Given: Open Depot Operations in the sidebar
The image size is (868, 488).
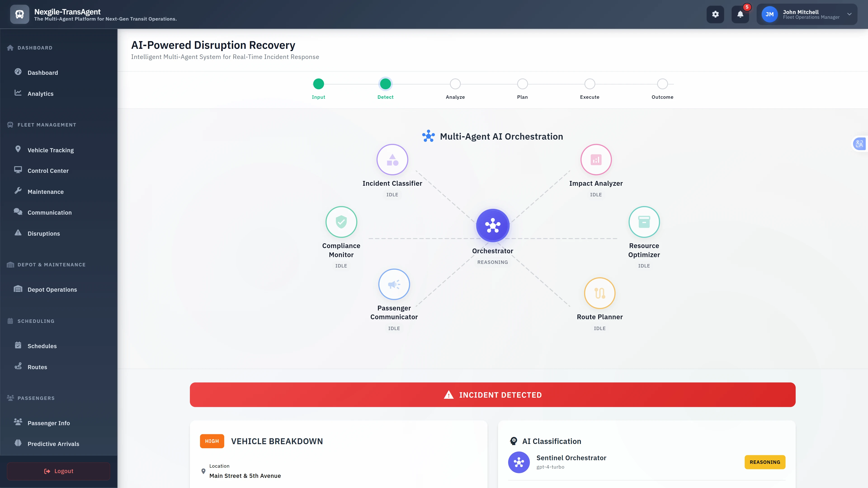Looking at the screenshot, I should click(52, 289).
